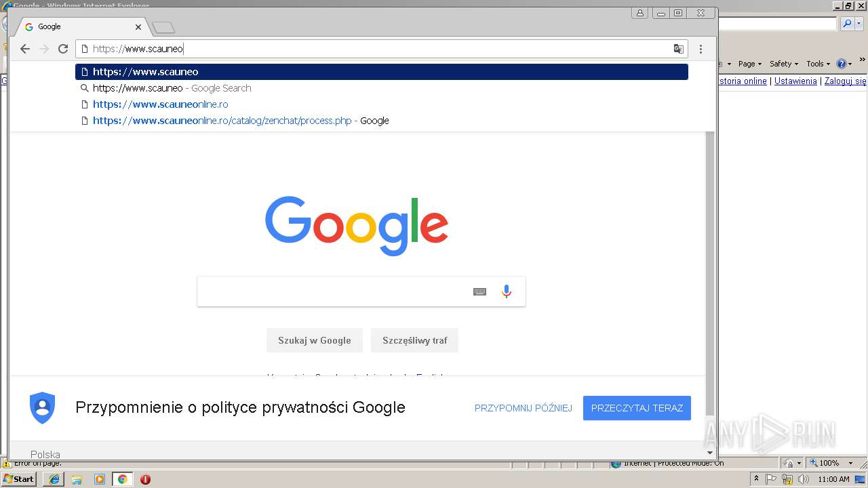868x488 pixels.
Task: Open the IE Page menu
Action: [x=749, y=64]
